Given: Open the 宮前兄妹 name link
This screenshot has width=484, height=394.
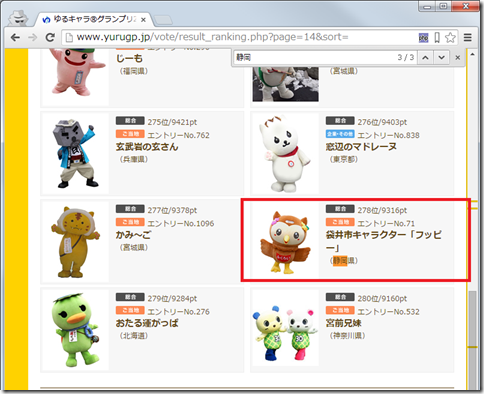Looking at the screenshot, I should [x=343, y=323].
